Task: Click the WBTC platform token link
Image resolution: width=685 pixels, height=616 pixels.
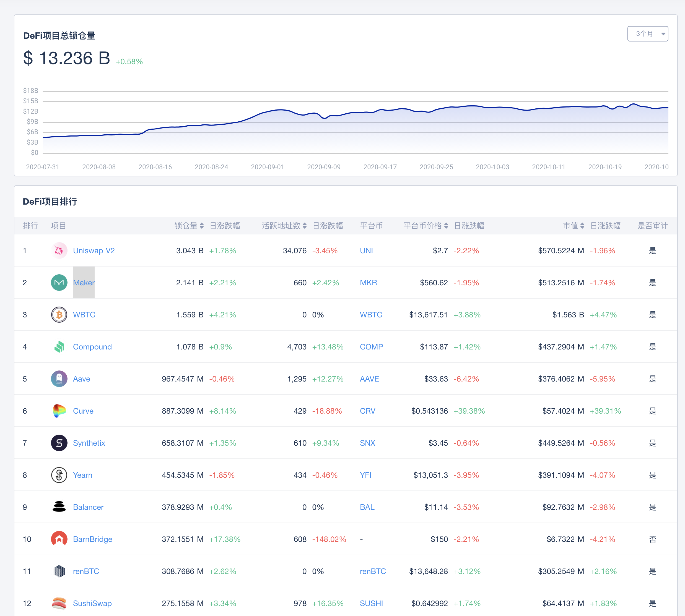Action: [x=371, y=315]
